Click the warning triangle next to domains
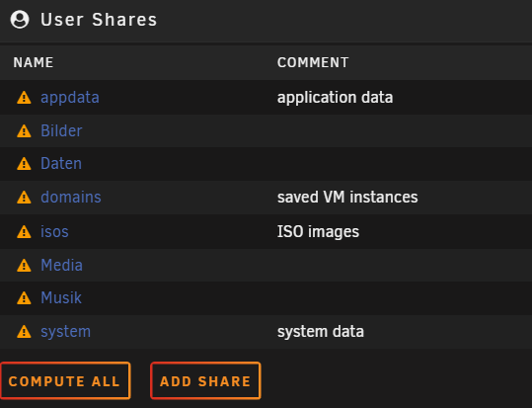Viewport: 532px width, 408px height. 24,197
